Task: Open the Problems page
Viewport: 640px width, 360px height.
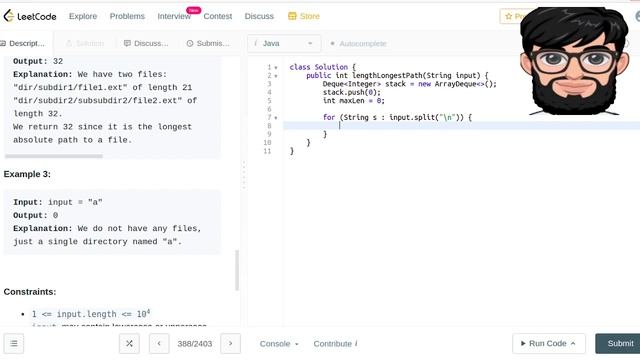Action: pyautogui.click(x=127, y=16)
